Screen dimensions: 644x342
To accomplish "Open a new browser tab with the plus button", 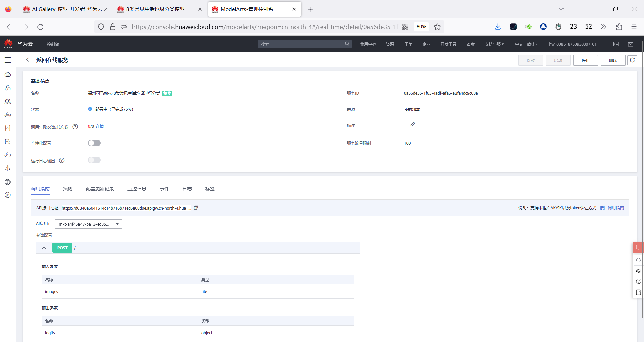I will click(x=310, y=9).
